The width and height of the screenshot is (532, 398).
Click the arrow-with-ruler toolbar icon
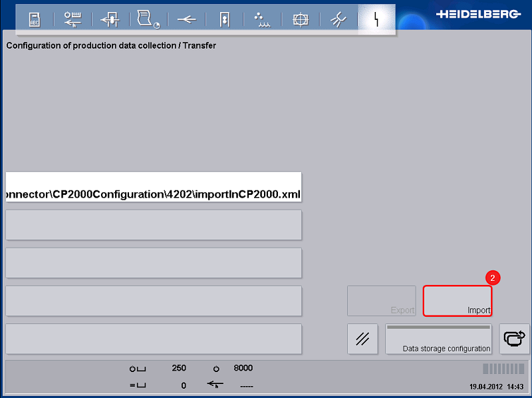72,20
